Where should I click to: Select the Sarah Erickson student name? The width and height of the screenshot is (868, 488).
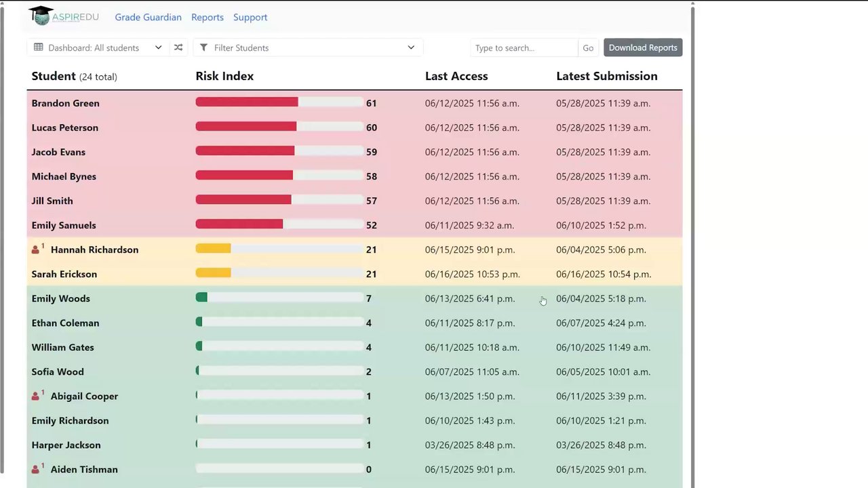point(64,274)
